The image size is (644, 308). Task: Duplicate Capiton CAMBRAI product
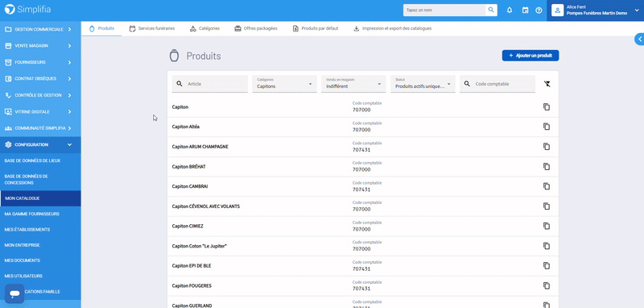547,186
